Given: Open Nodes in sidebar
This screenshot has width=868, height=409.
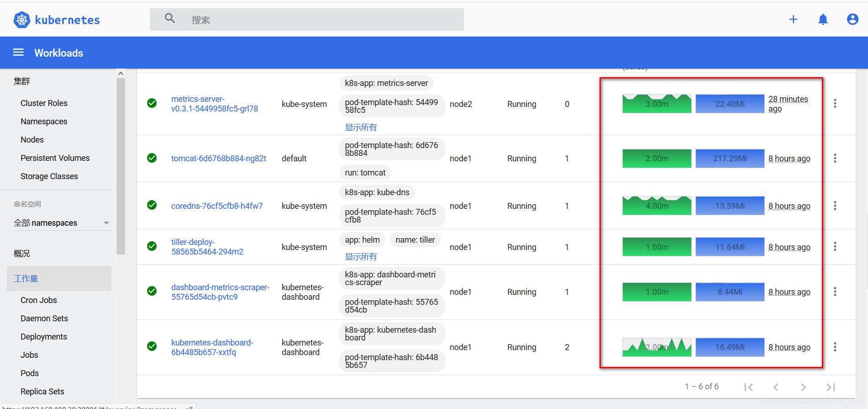Looking at the screenshot, I should (x=32, y=140).
